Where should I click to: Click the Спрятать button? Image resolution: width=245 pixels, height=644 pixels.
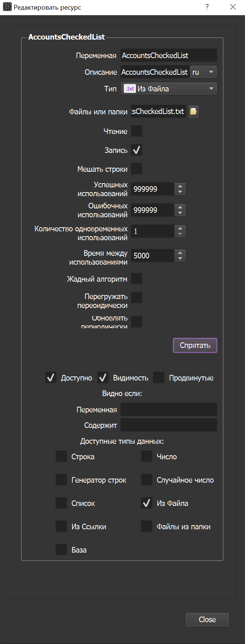click(195, 345)
